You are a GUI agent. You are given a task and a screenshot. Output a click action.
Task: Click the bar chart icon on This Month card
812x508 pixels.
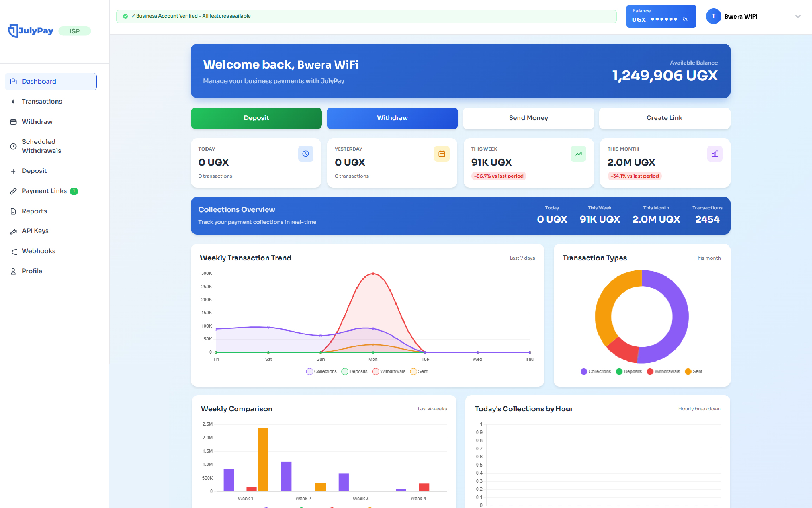[715, 154]
